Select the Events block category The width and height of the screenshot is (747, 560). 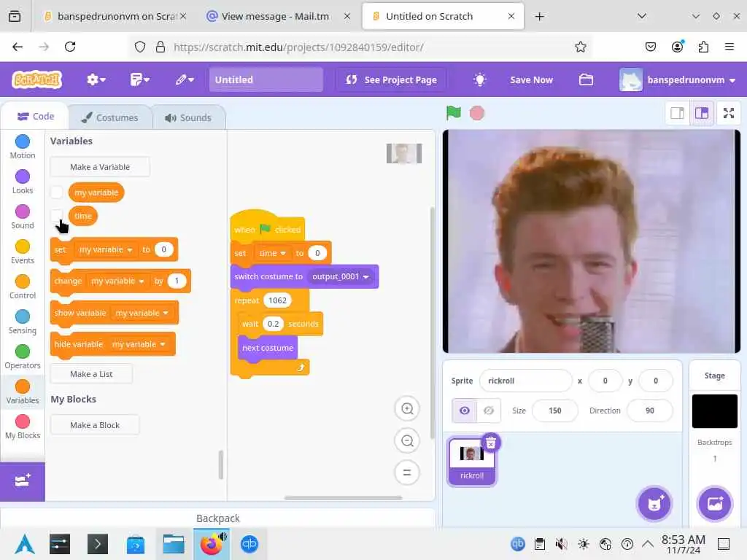point(23,252)
